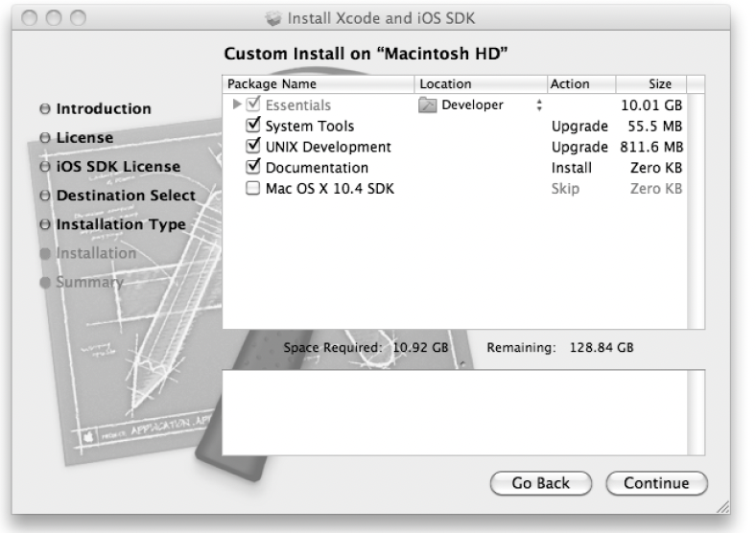Click the Action column header
The height and width of the screenshot is (533, 756).
point(581,83)
